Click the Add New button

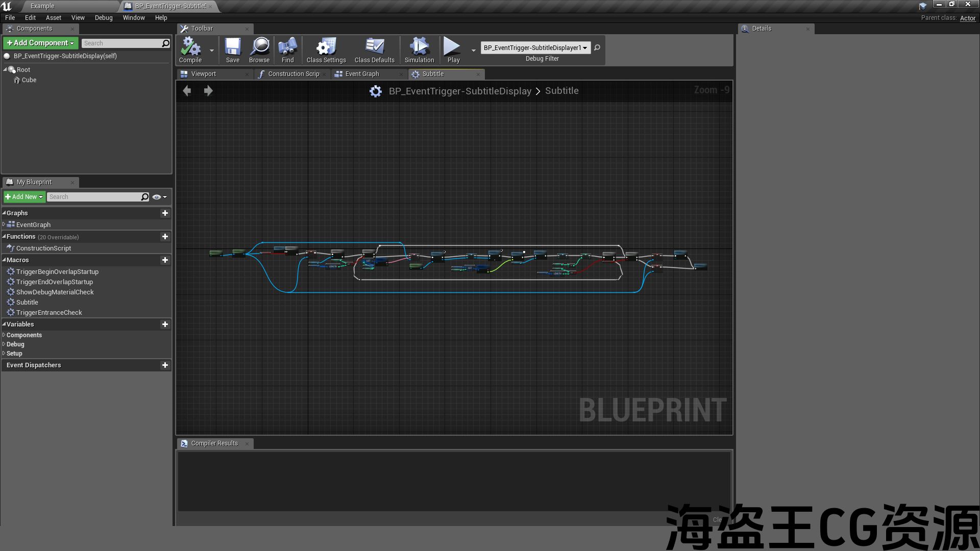[24, 197]
